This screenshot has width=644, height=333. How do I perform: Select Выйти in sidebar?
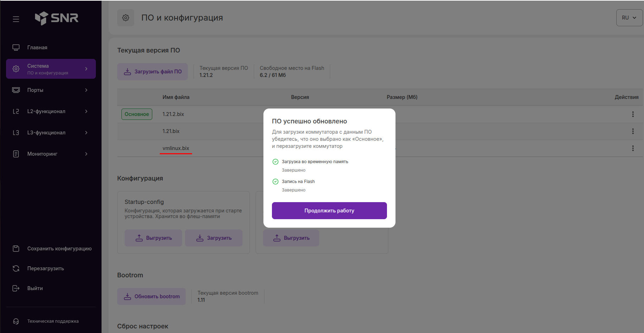[35, 288]
